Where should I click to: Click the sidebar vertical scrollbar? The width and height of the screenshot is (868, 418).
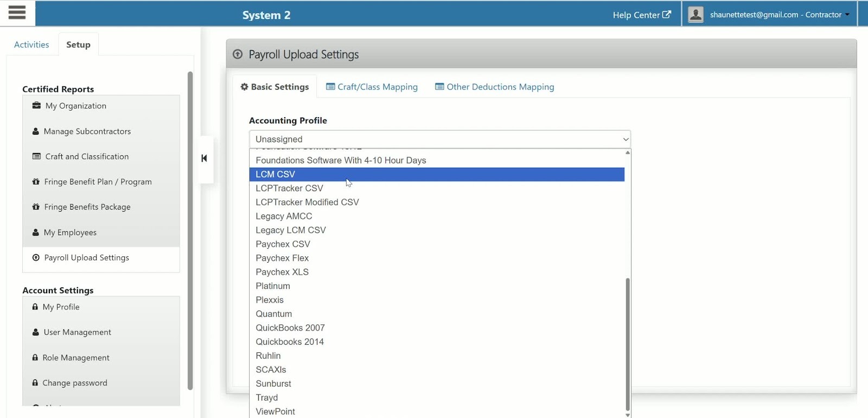(x=190, y=231)
